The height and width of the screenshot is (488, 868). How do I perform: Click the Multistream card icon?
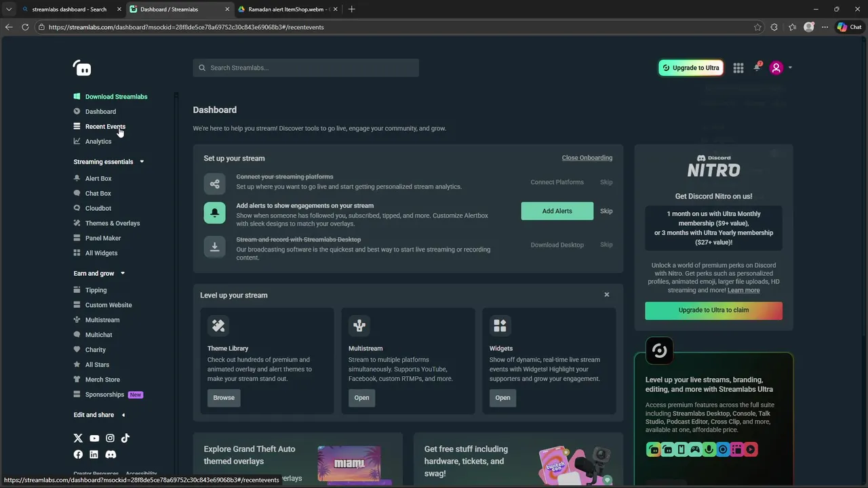click(x=359, y=326)
